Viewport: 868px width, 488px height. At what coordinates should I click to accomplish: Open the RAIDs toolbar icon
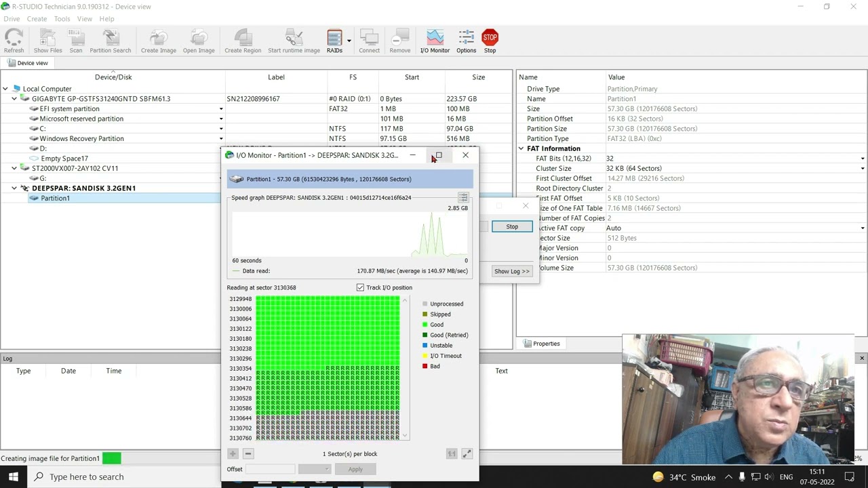point(334,41)
